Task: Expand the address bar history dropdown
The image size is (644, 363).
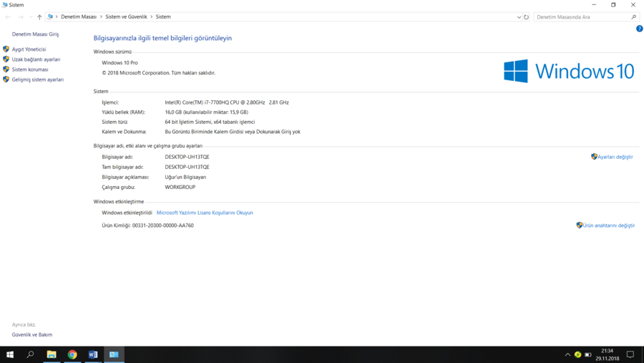Action: tap(519, 17)
